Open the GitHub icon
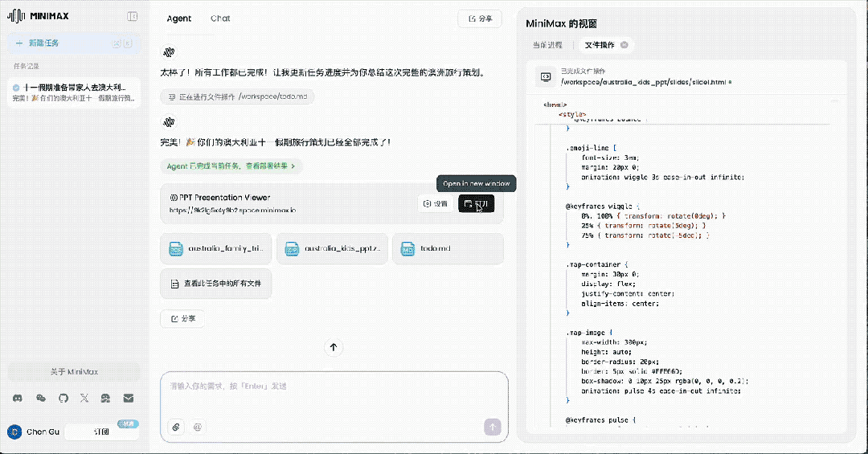The image size is (868, 454). [63, 398]
